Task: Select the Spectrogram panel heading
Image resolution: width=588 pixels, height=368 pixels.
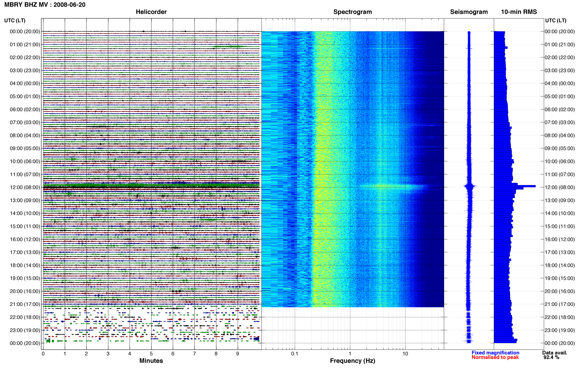Action: click(352, 12)
